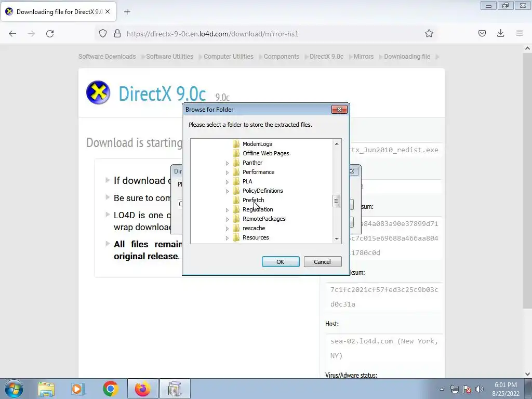Open Windows Media Player from the taskbar
532x399 pixels.
[x=78, y=389]
